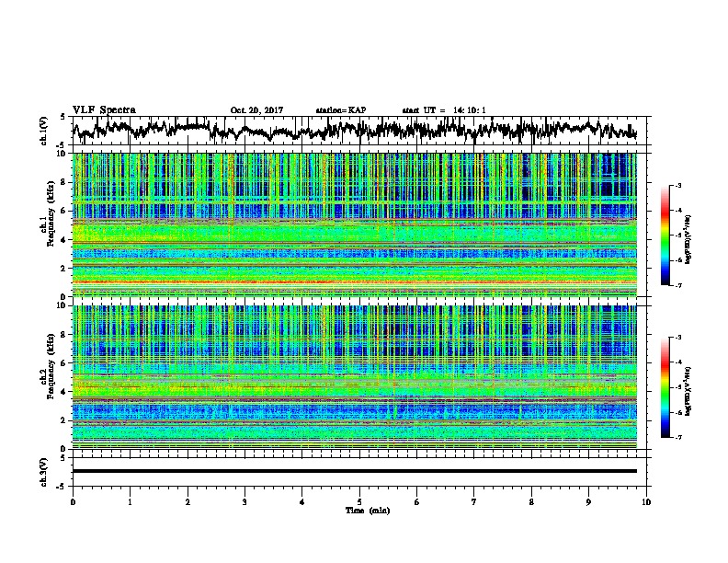Click time axis tick label "10"
The height and width of the screenshot is (563, 728).
(646, 502)
